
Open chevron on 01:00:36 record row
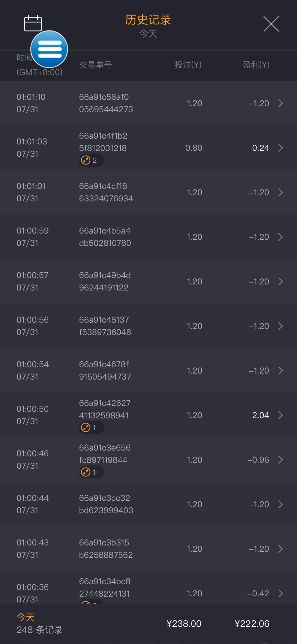click(280, 593)
